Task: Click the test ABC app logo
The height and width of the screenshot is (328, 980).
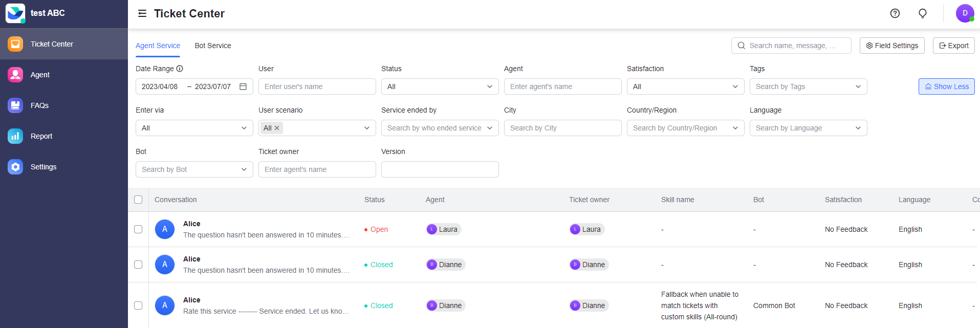Action: pos(15,13)
